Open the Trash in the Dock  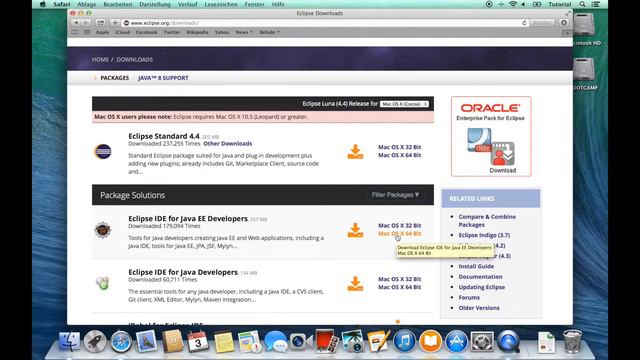572,341
